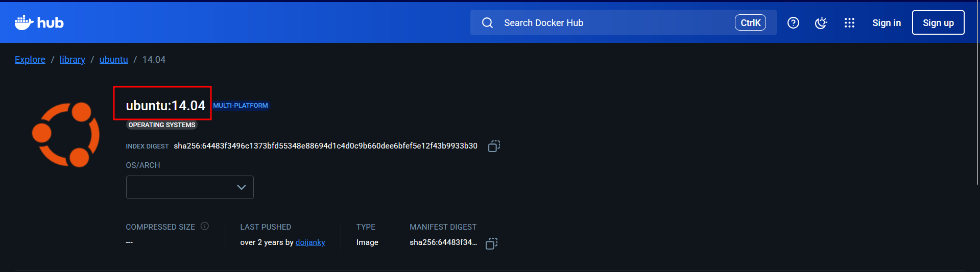Open the apps grid menu icon
Viewport: 980px width, 272px height.
[849, 23]
